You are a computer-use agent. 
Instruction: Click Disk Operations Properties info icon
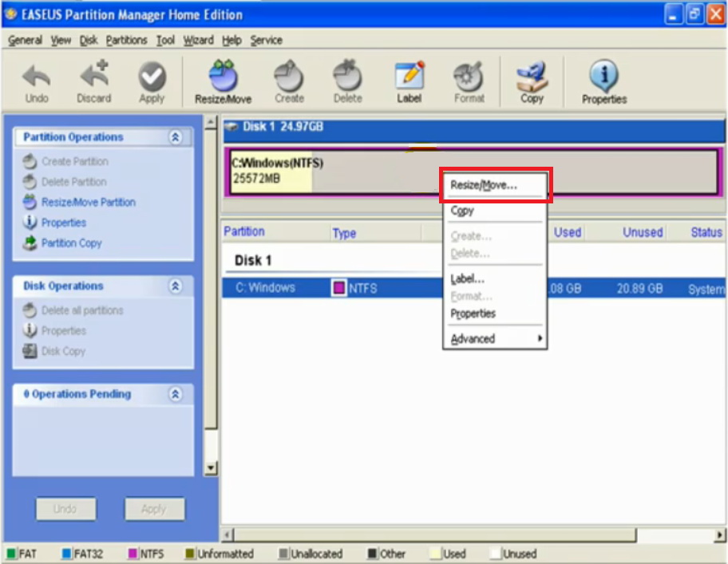click(x=30, y=331)
